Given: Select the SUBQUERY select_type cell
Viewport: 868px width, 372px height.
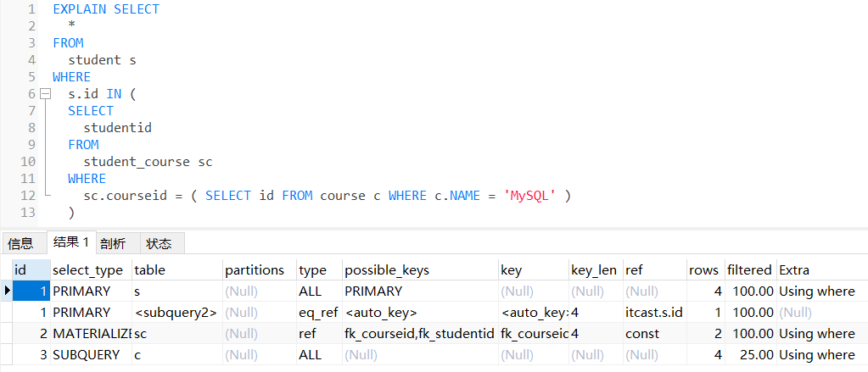Looking at the screenshot, I should [91, 355].
